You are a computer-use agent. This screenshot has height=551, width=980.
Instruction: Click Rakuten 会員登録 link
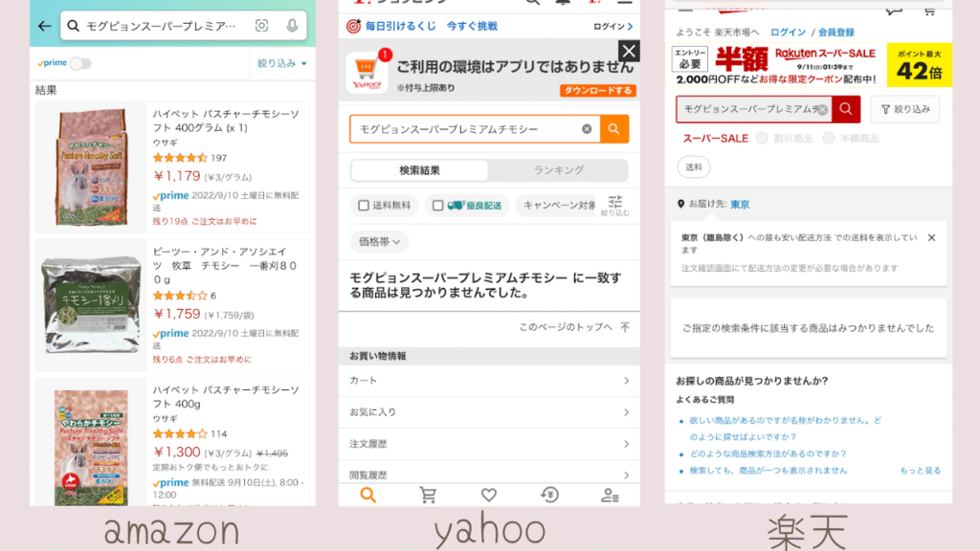(836, 33)
